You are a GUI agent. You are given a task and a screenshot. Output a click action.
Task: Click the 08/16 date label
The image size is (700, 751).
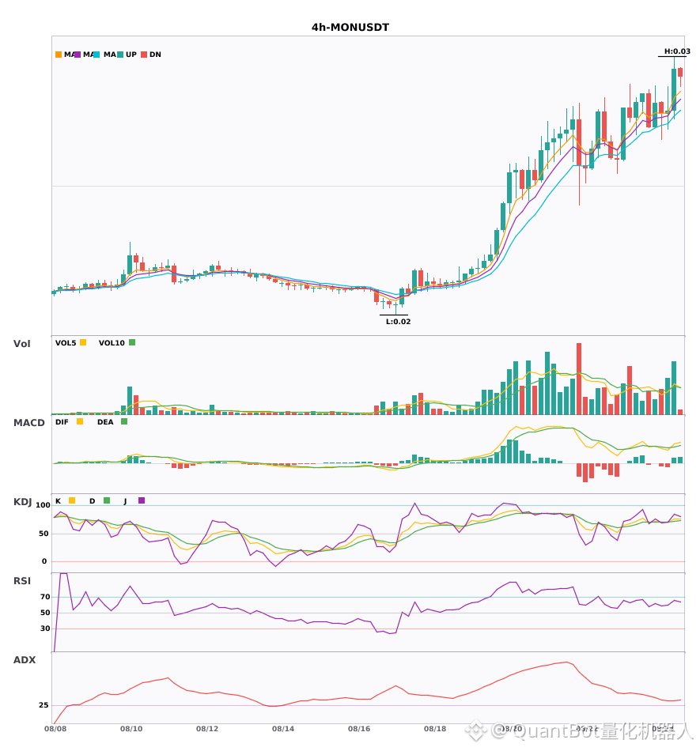click(x=359, y=729)
